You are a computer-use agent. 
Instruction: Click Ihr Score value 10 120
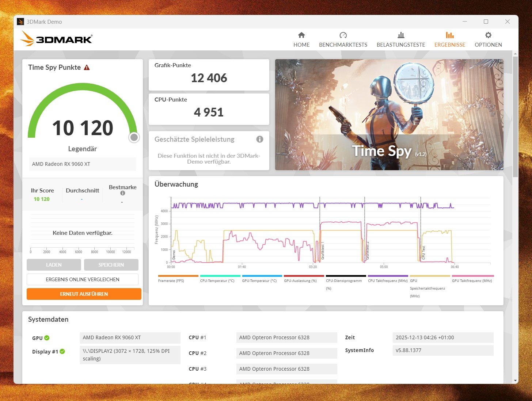pos(42,199)
